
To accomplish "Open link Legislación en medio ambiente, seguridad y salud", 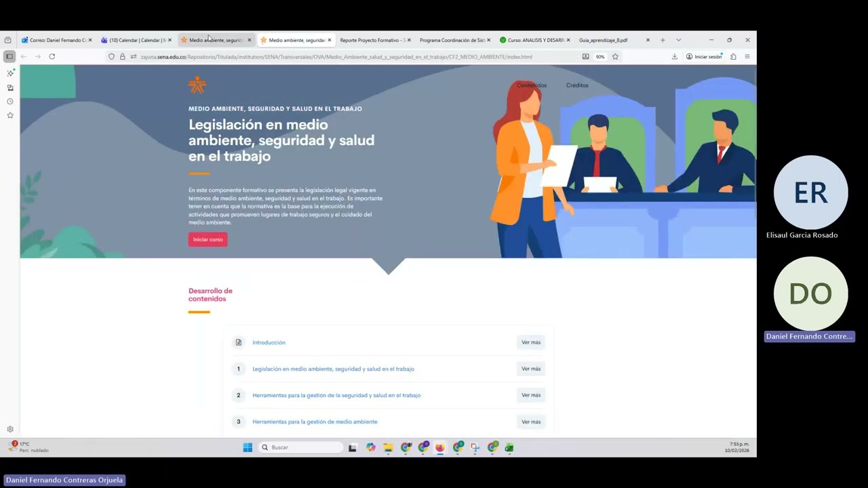I will coord(333,369).
